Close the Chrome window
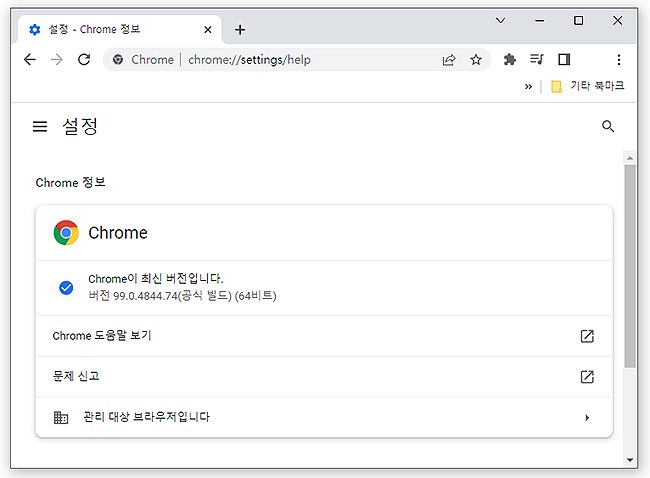650x478 pixels. coord(617,20)
